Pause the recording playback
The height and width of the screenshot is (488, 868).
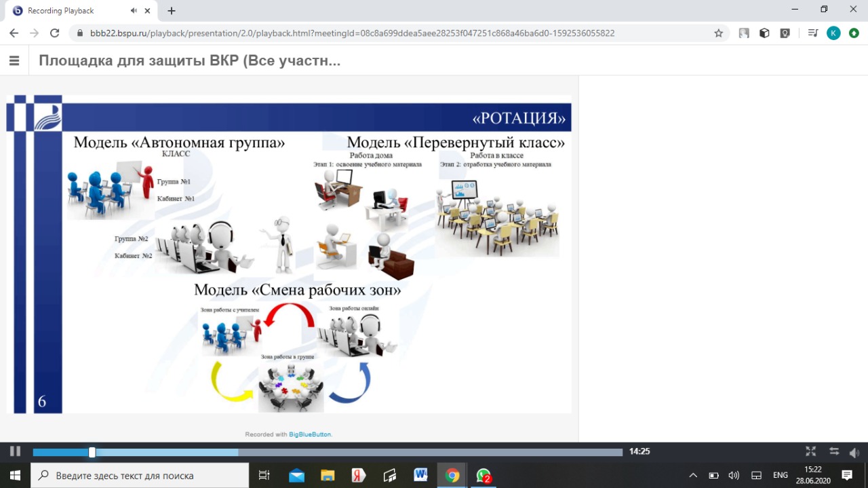(15, 451)
